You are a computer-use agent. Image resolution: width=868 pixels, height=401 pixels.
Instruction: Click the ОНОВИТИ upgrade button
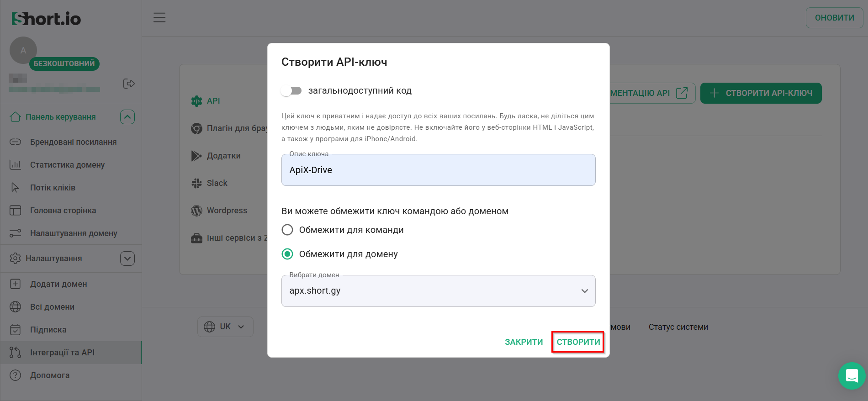pos(834,18)
